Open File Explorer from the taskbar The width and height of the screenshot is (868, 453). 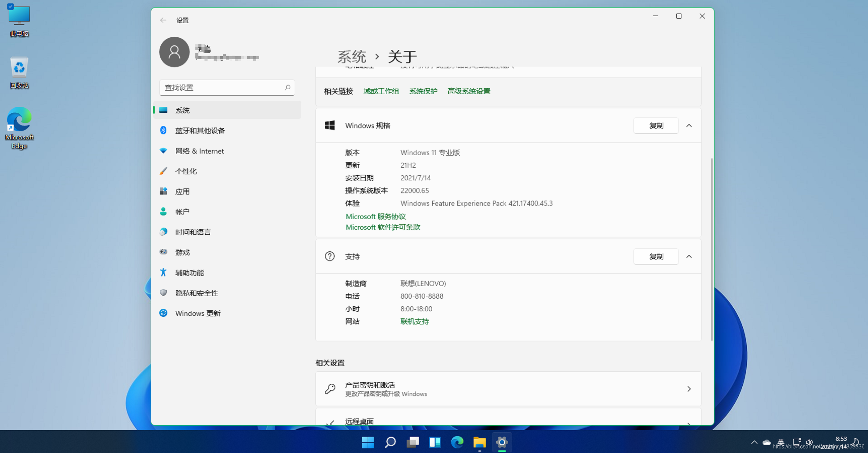[x=479, y=442]
